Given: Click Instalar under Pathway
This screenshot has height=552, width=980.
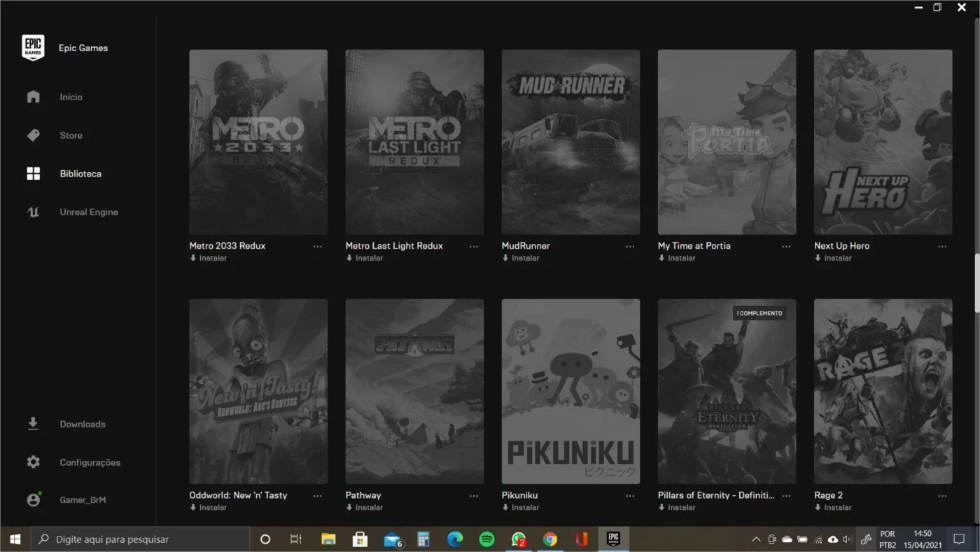Looking at the screenshot, I should pyautogui.click(x=364, y=507).
